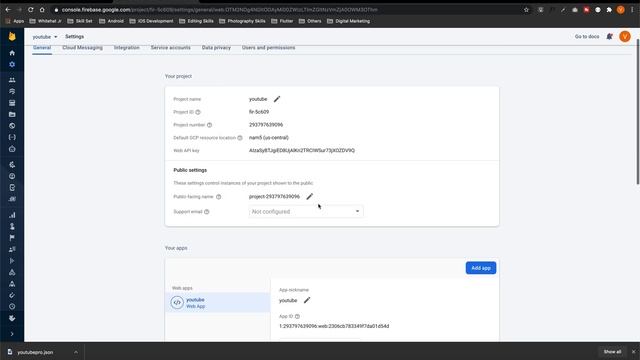Click Go to docs link

tap(587, 37)
